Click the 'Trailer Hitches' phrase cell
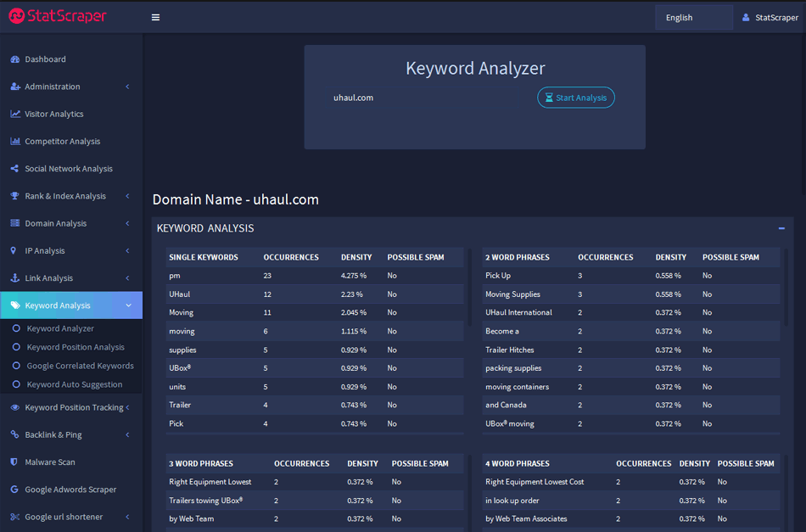806x532 pixels. click(x=509, y=350)
